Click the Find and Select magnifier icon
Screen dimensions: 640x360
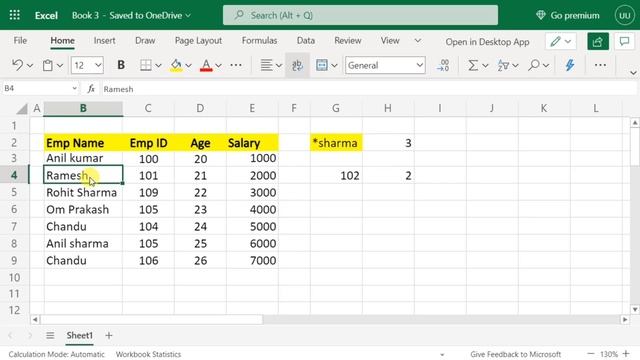coord(533,65)
